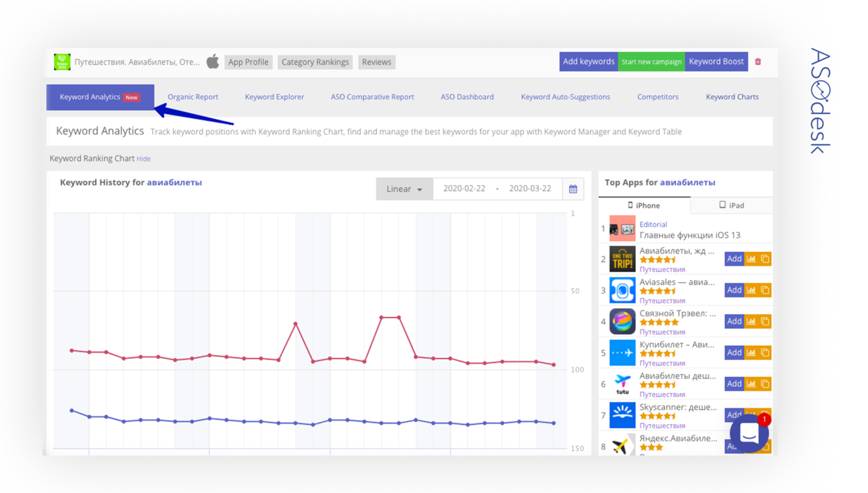The width and height of the screenshot is (868, 493).
Task: Open chart icon for the tutu app row
Action: (751, 384)
